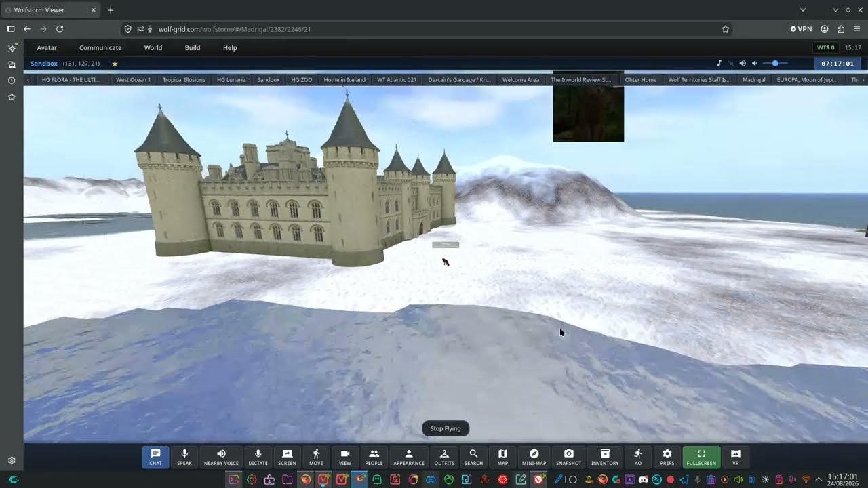The height and width of the screenshot is (488, 868).
Task: Teleport to West Ocean 1 landmark
Action: pos(133,80)
